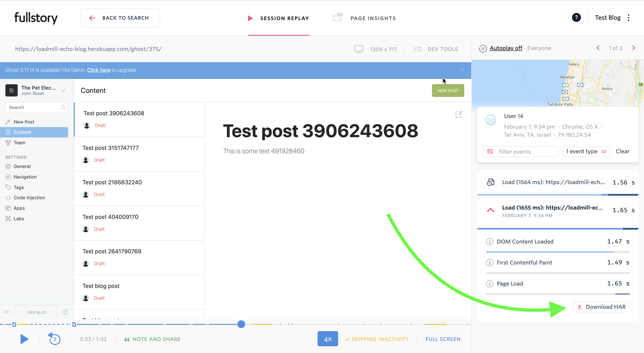Click author avatar under Test post 3151747177
Viewport: 644px width, 353px height.
[x=86, y=160]
